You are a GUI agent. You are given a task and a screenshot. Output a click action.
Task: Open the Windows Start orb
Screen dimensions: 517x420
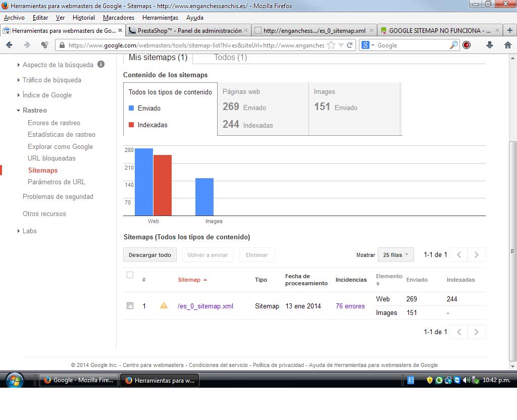14,380
